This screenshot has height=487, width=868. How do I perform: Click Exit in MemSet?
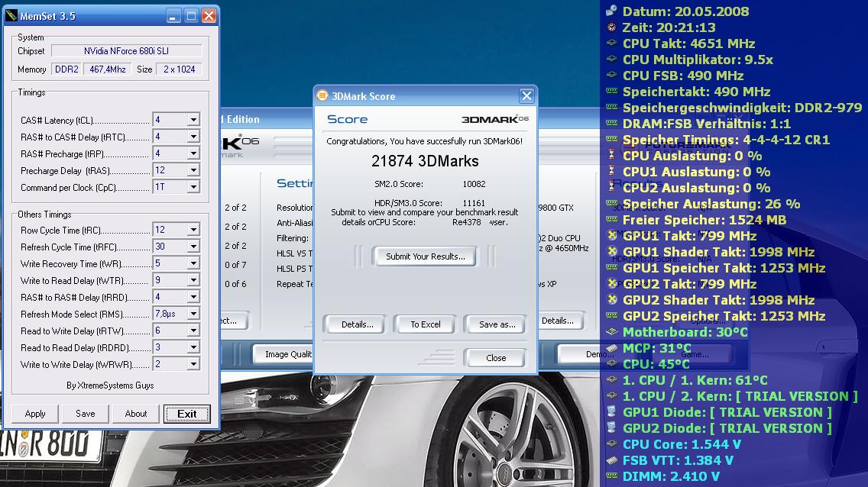[186, 414]
